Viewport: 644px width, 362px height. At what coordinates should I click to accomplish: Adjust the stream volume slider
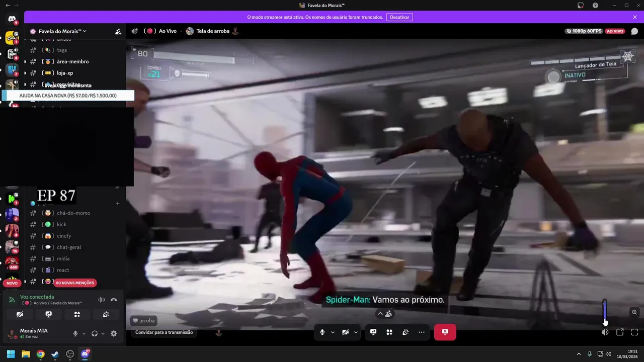(605, 313)
